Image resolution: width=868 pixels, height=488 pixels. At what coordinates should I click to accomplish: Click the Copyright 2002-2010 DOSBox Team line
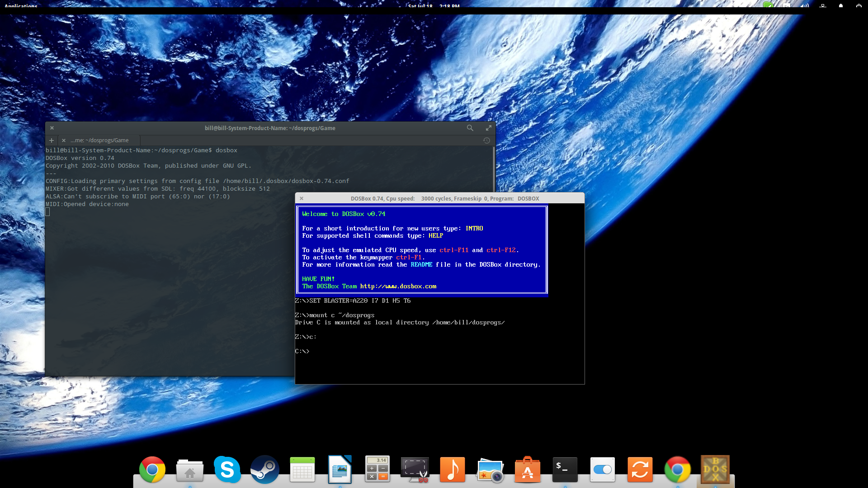(x=148, y=165)
